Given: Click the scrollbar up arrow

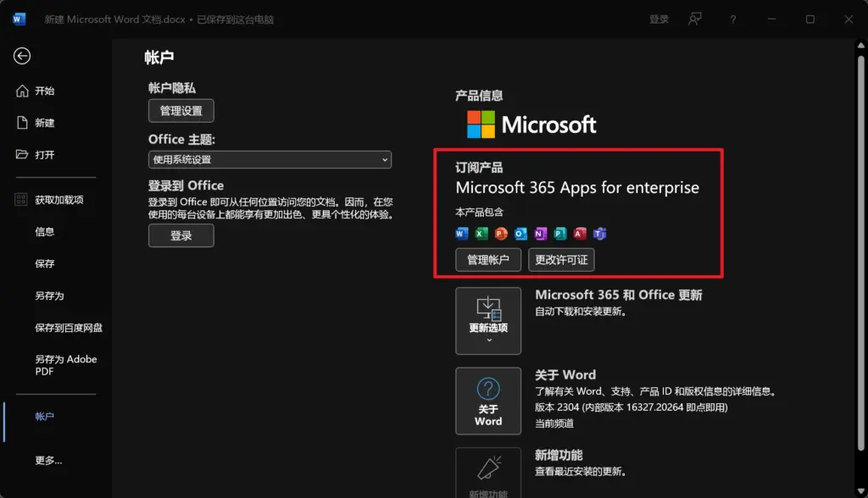Looking at the screenshot, I should pos(861,46).
